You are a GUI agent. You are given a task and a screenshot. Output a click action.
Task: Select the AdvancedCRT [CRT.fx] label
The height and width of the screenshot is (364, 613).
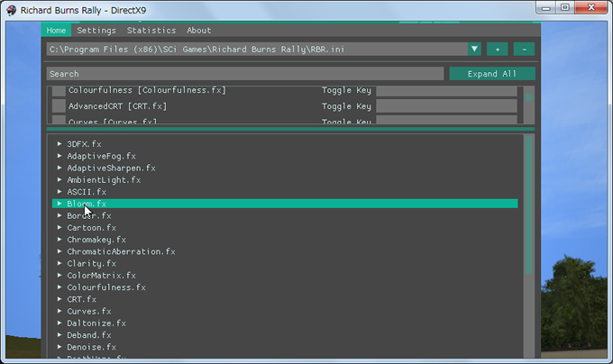(x=118, y=106)
